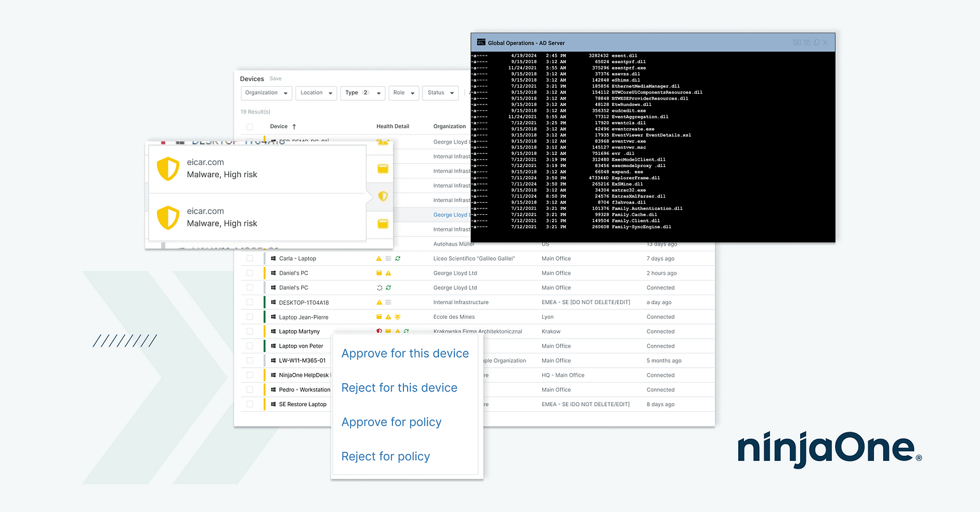
Task: Click the Save link beside the Devices heading
Action: [275, 78]
